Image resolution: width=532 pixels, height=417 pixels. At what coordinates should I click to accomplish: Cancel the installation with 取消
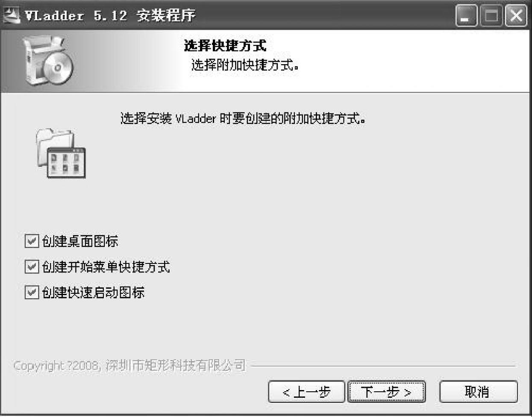coord(478,392)
